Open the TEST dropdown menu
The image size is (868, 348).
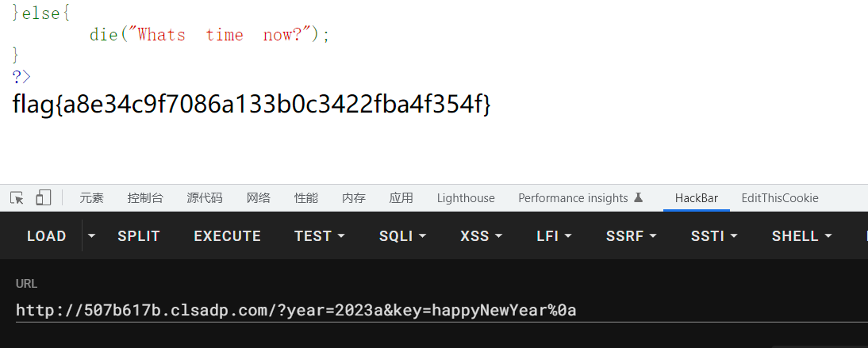point(319,236)
